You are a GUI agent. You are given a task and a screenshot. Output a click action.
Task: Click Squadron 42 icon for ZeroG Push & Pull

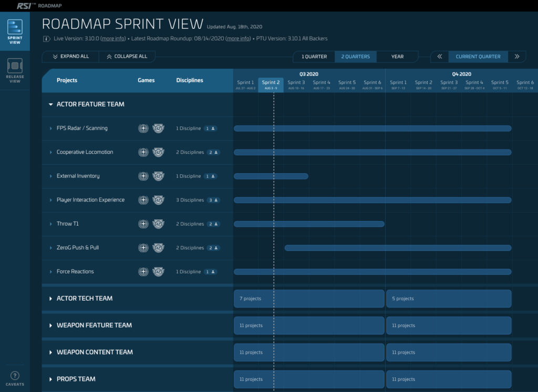[x=158, y=248]
